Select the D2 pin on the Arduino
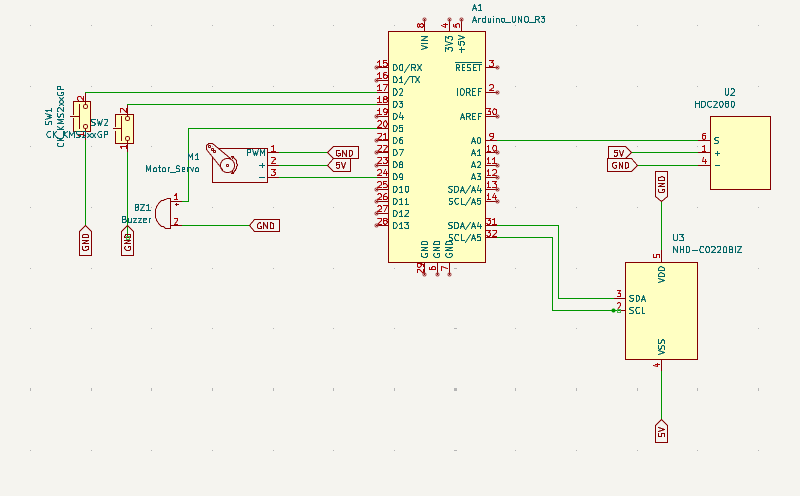The width and height of the screenshot is (800, 496). [x=398, y=92]
